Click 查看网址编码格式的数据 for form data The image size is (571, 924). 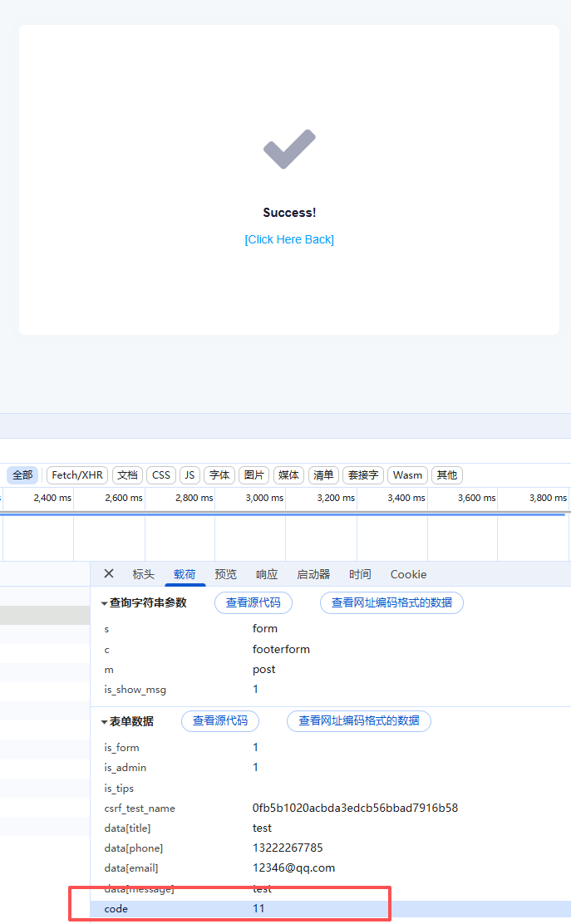tap(359, 720)
